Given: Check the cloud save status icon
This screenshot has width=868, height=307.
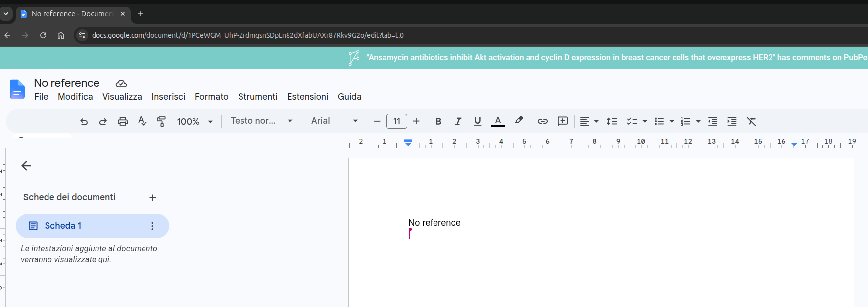Looking at the screenshot, I should 121,83.
